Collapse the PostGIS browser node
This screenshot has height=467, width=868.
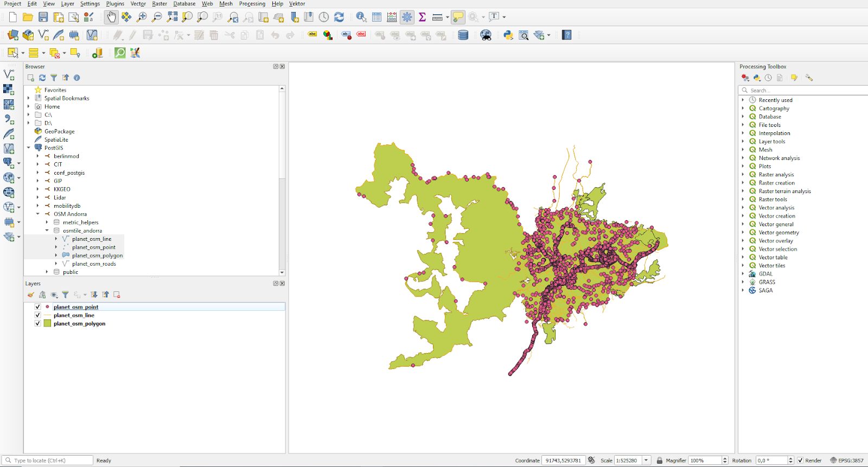tap(29, 148)
